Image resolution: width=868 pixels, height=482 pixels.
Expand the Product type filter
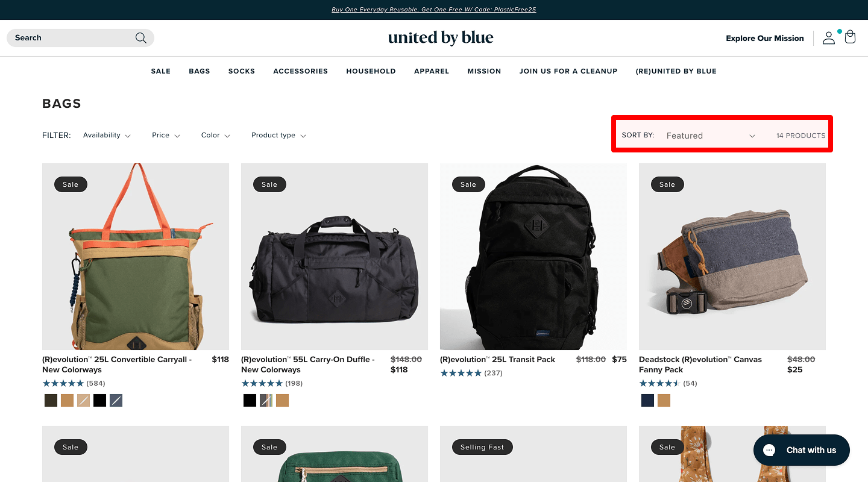pos(278,136)
